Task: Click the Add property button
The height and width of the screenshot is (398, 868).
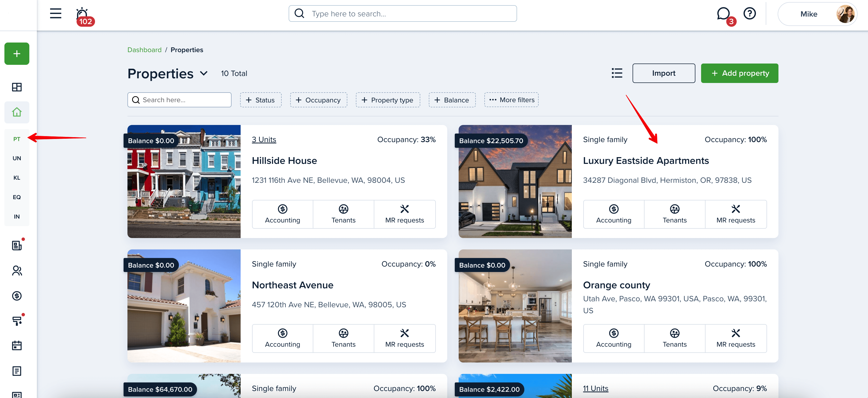Action: click(x=740, y=73)
